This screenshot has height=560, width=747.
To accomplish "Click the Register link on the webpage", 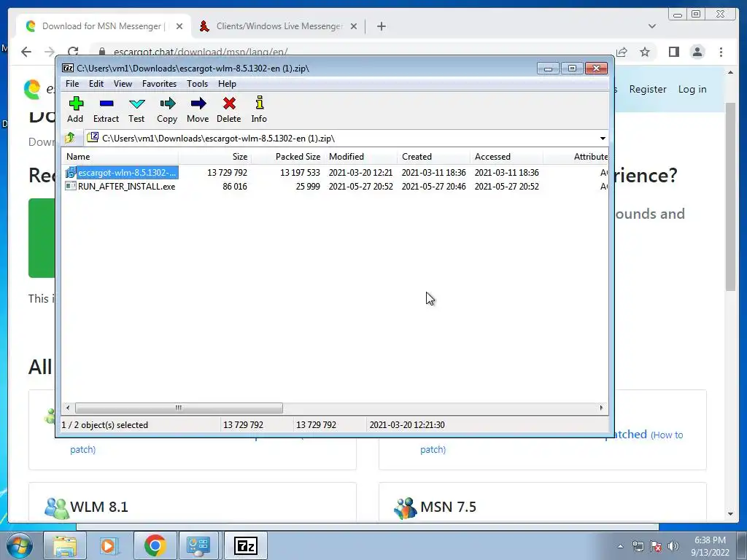I will [648, 89].
